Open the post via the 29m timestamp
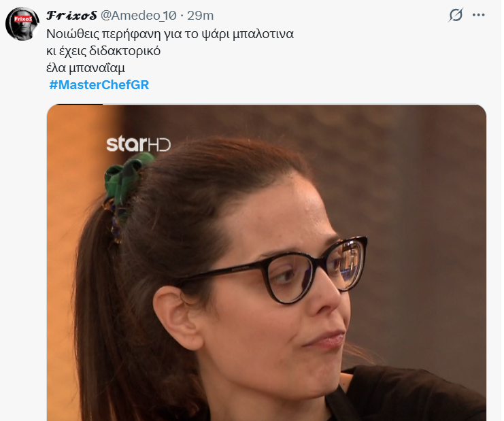The width and height of the screenshot is (504, 421). coord(200,16)
